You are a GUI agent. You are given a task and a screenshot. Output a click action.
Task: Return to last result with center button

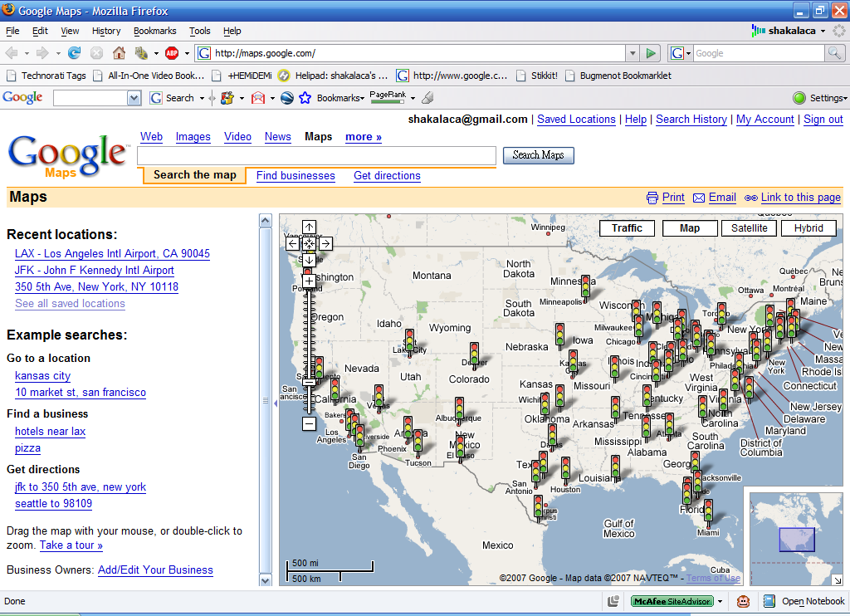tap(309, 243)
